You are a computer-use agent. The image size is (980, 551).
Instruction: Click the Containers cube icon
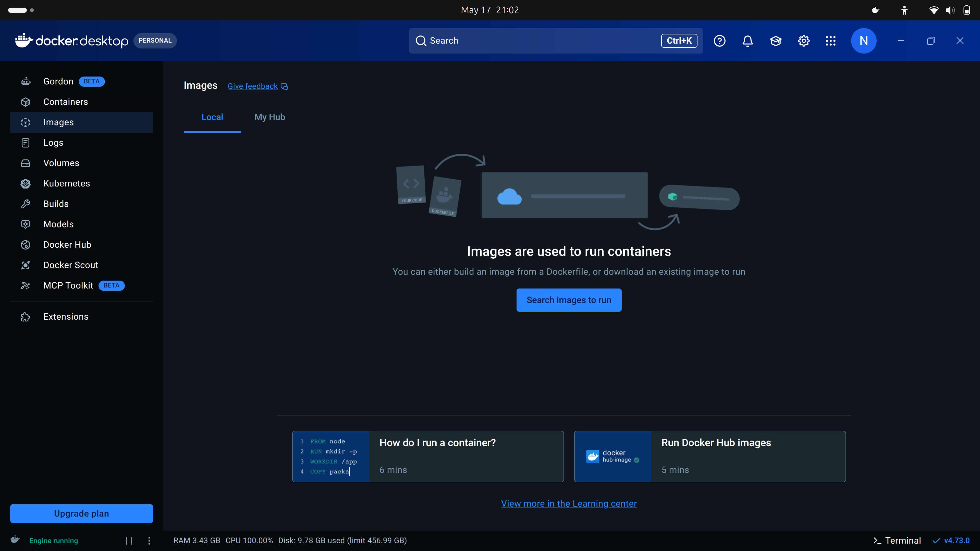[x=26, y=102]
